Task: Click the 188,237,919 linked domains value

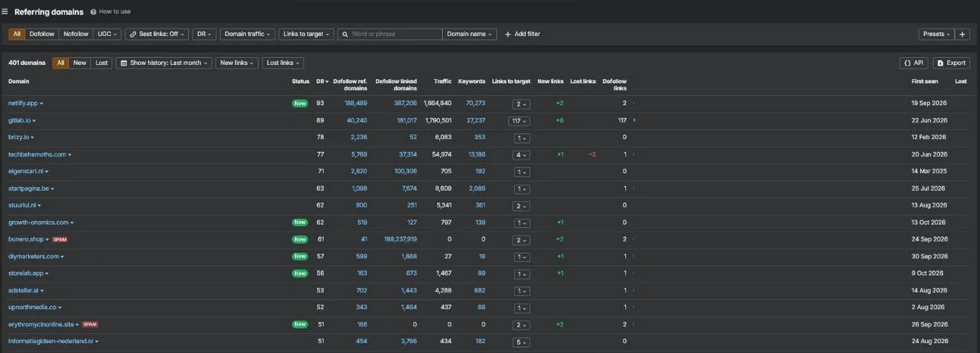Action: (401, 239)
